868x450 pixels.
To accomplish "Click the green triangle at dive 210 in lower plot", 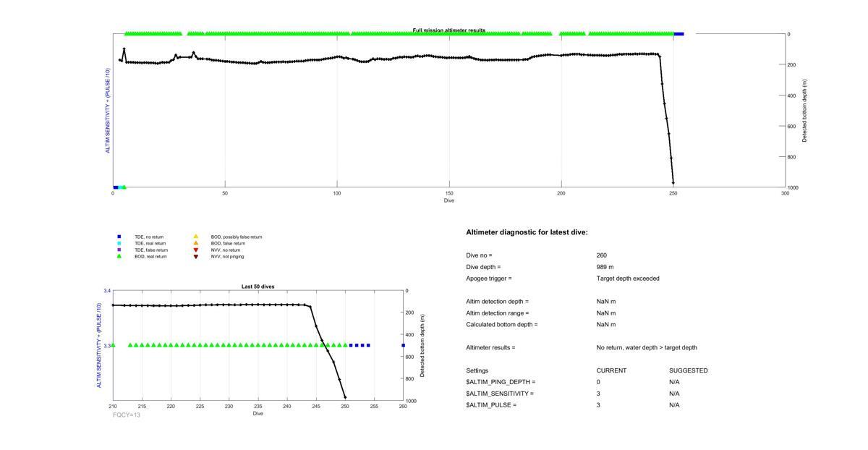I will [113, 345].
